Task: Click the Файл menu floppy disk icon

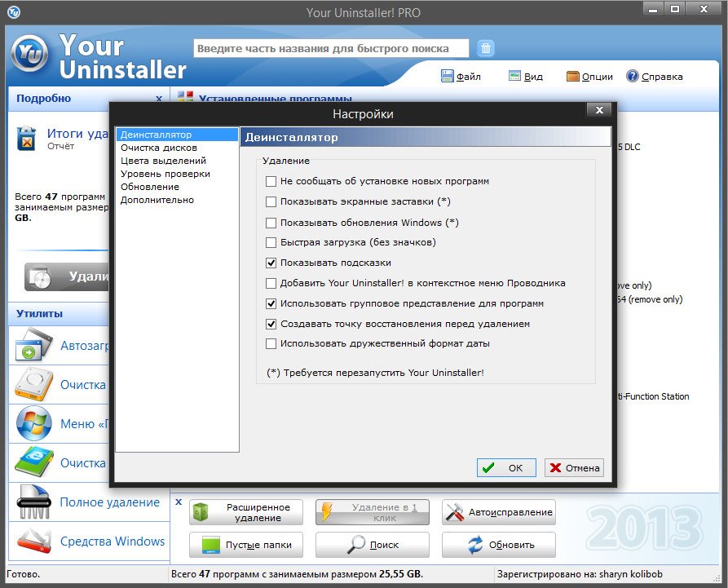Action: [447, 76]
